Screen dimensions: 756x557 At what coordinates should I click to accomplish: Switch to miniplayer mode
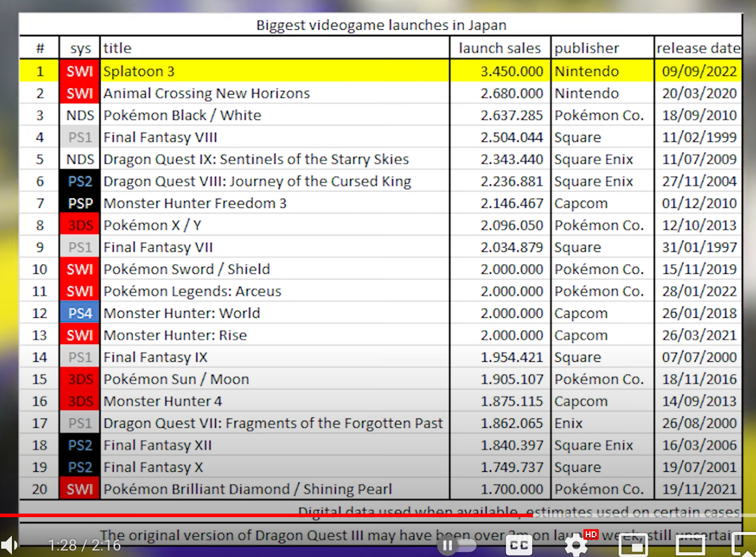(634, 545)
